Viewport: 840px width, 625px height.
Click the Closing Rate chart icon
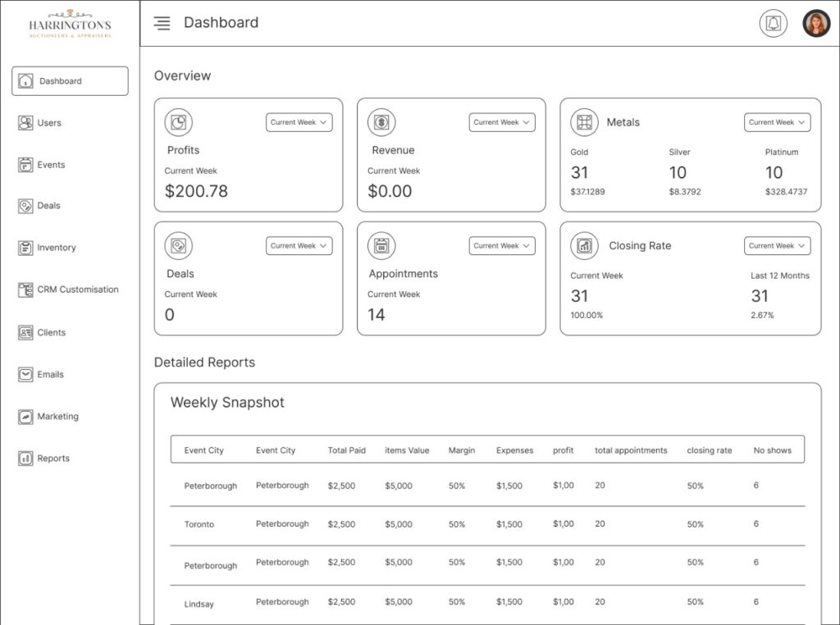pyautogui.click(x=584, y=245)
